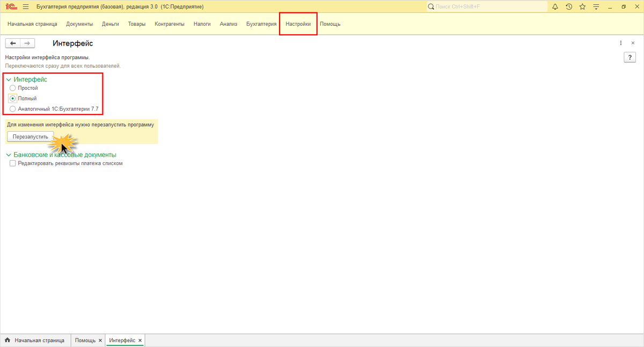Restore the application window size
Screen dimensions: 644x347
[624, 6]
